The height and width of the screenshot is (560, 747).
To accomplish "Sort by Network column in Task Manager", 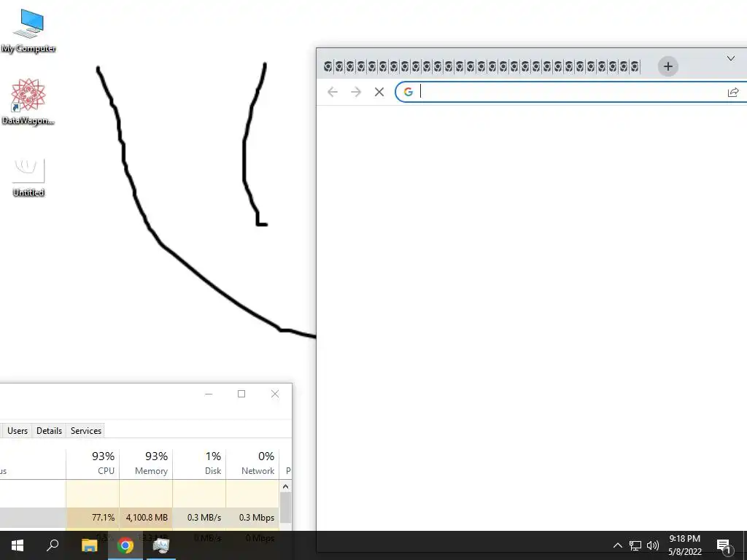I will [x=252, y=463].
